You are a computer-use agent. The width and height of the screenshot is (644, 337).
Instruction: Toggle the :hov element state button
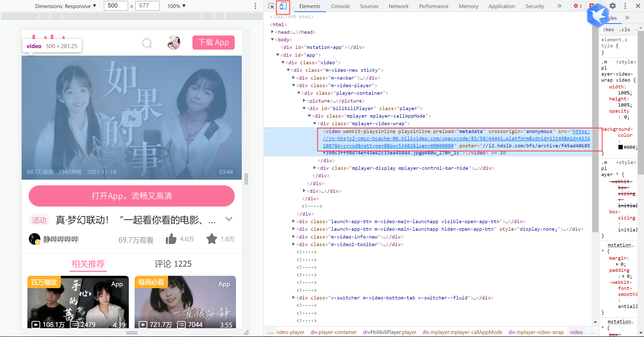[x=608, y=30]
